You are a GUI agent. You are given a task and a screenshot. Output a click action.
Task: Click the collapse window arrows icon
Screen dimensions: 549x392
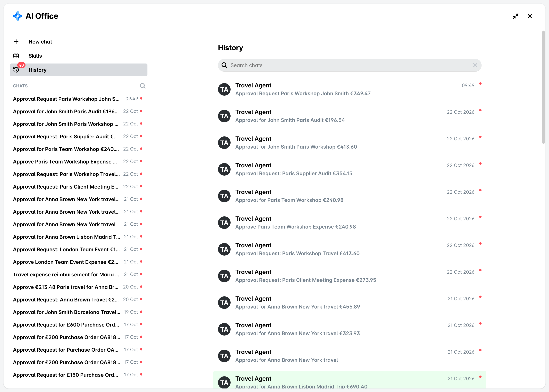(515, 16)
